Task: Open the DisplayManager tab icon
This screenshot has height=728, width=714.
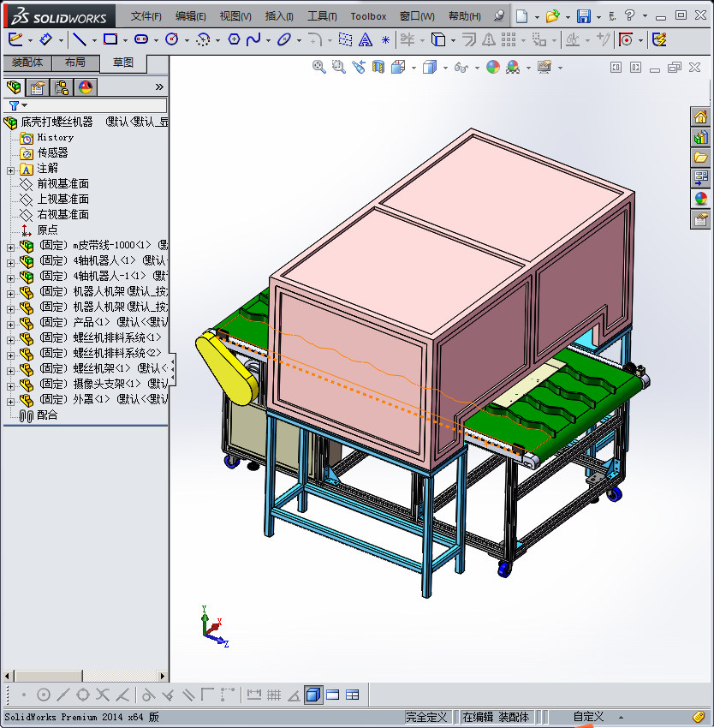Action: (86, 87)
